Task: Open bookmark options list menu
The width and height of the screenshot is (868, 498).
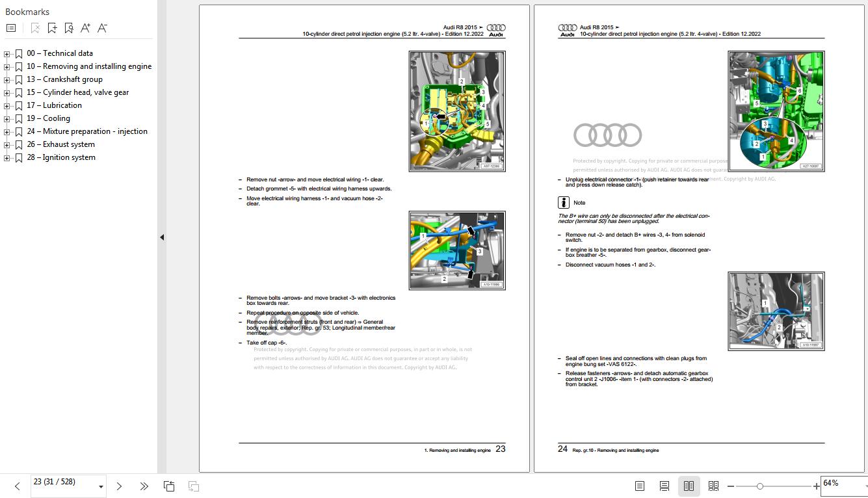Action: click(11, 28)
